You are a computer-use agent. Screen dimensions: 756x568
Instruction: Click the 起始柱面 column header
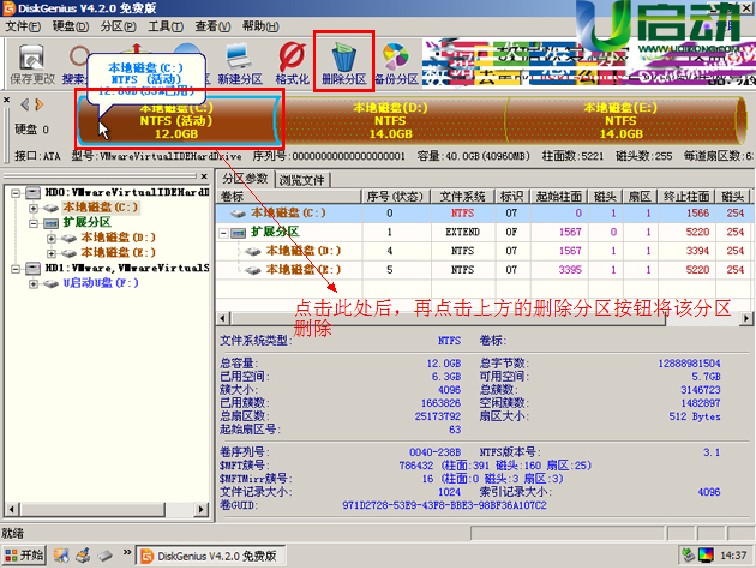coord(559,196)
